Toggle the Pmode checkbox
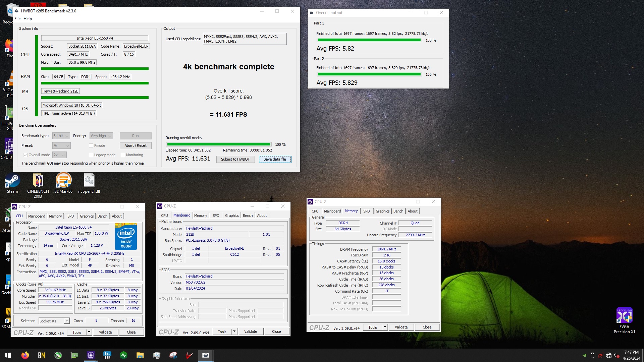Screen dimensions: 644x362 (x=91, y=145)
